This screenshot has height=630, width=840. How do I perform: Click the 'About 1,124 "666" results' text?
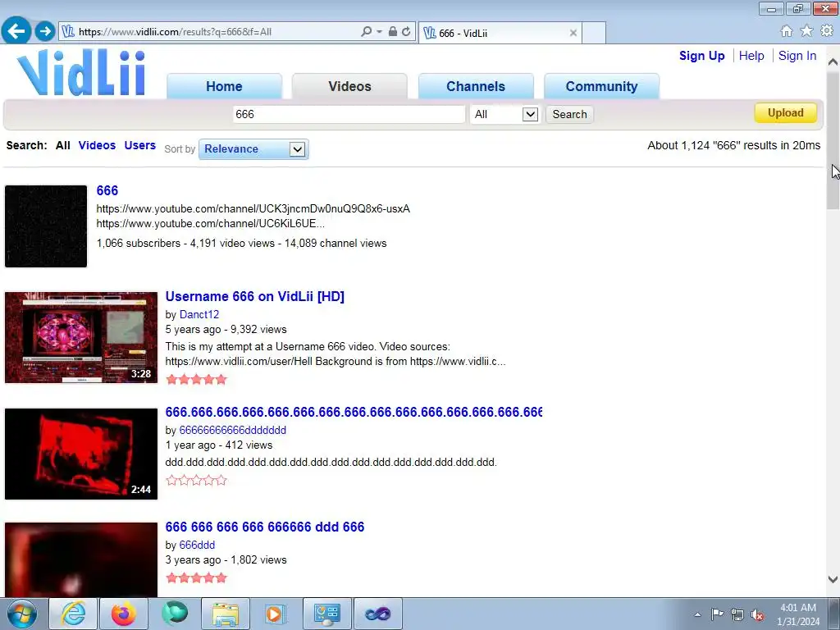[x=734, y=145]
